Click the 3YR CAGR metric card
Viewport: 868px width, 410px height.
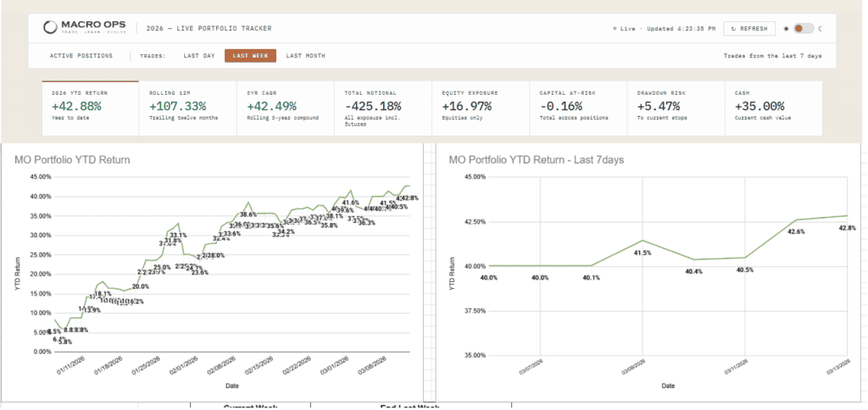tap(285, 108)
